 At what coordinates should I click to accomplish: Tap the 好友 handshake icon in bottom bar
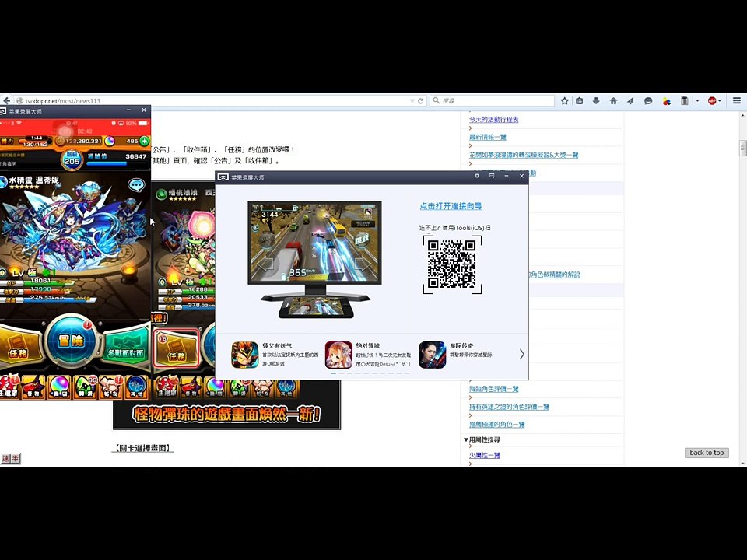pos(110,387)
